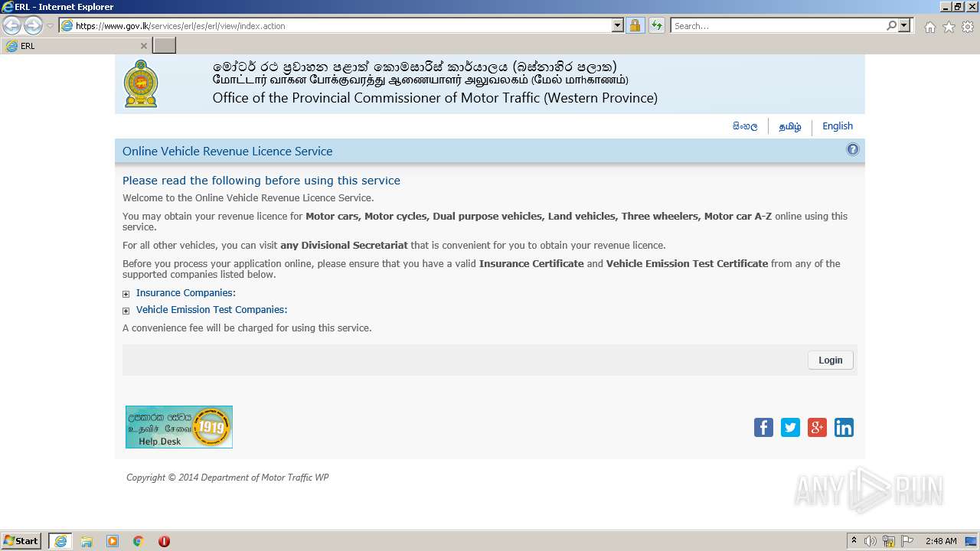Expand the Vehicle Emission Test Companies list
980x551 pixels.
click(126, 311)
